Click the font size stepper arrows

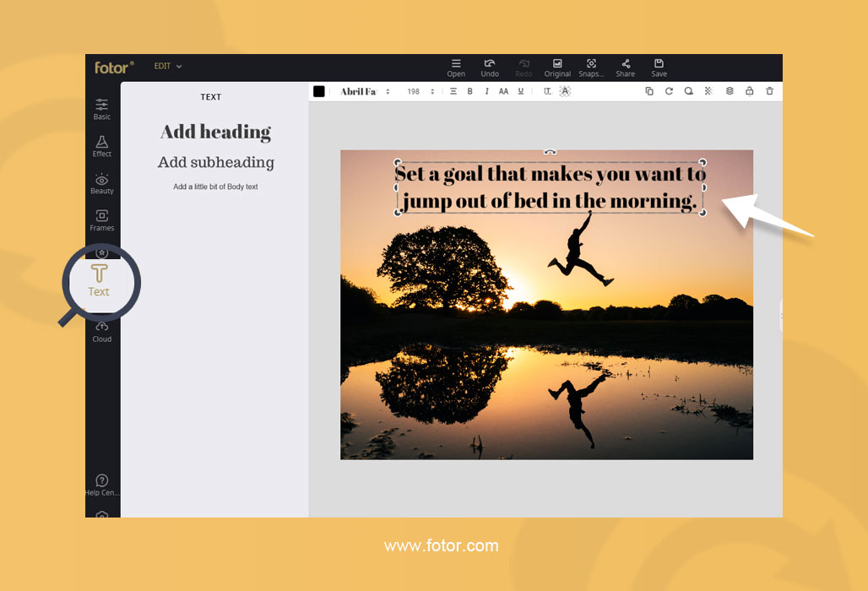point(432,91)
